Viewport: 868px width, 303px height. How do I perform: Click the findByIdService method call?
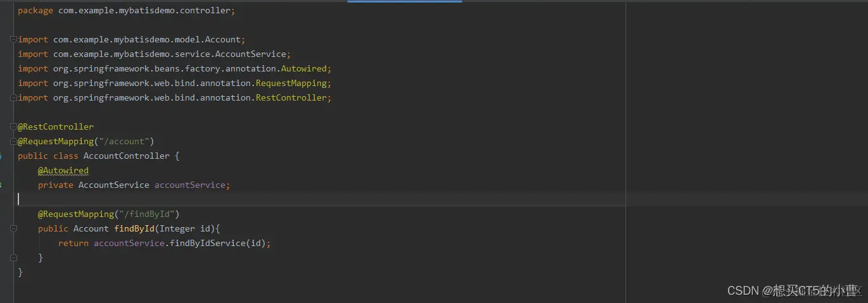(x=208, y=243)
